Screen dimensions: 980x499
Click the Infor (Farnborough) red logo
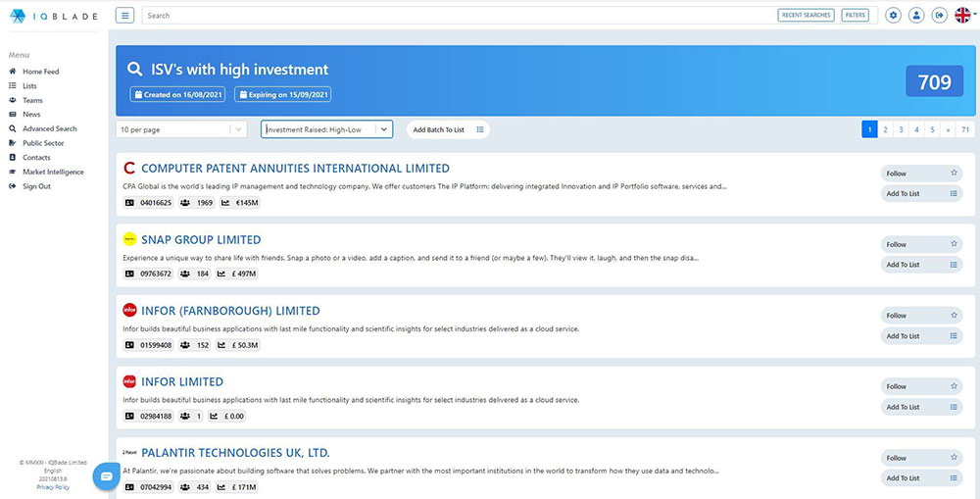129,310
